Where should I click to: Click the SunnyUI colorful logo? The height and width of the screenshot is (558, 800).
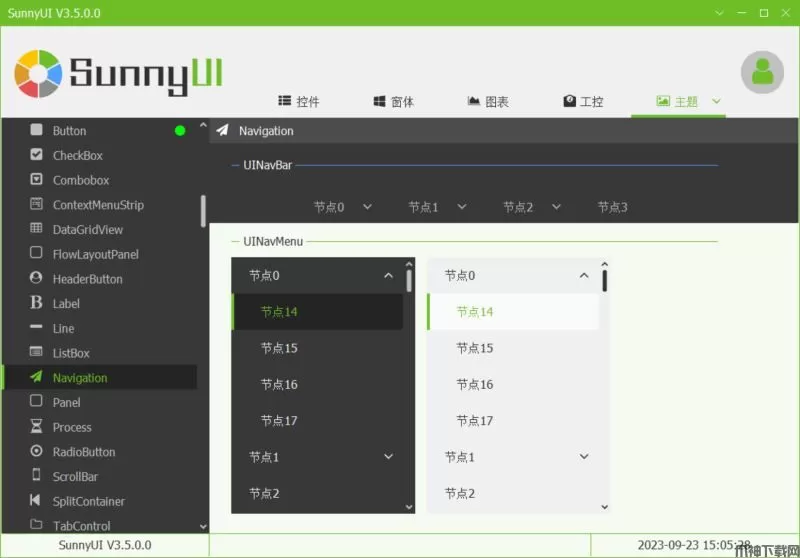point(39,73)
